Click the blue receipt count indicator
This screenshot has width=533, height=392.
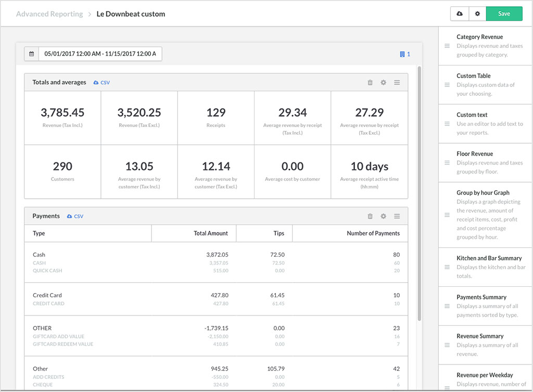[x=405, y=54]
